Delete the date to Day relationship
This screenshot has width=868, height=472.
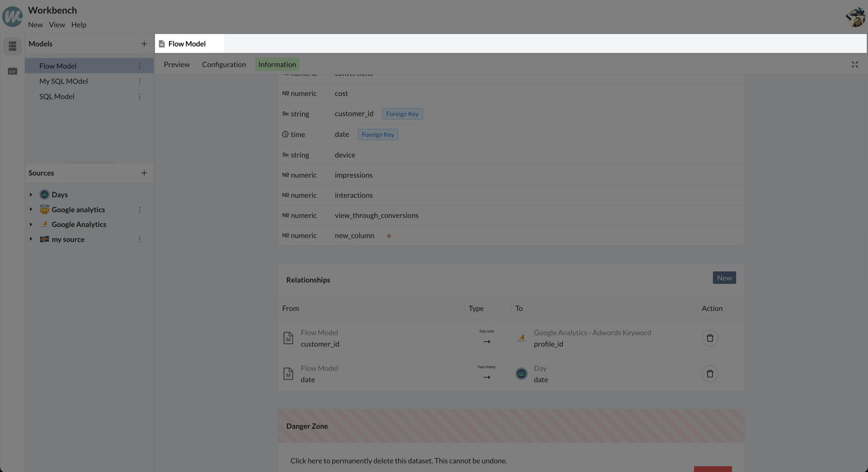click(x=709, y=374)
